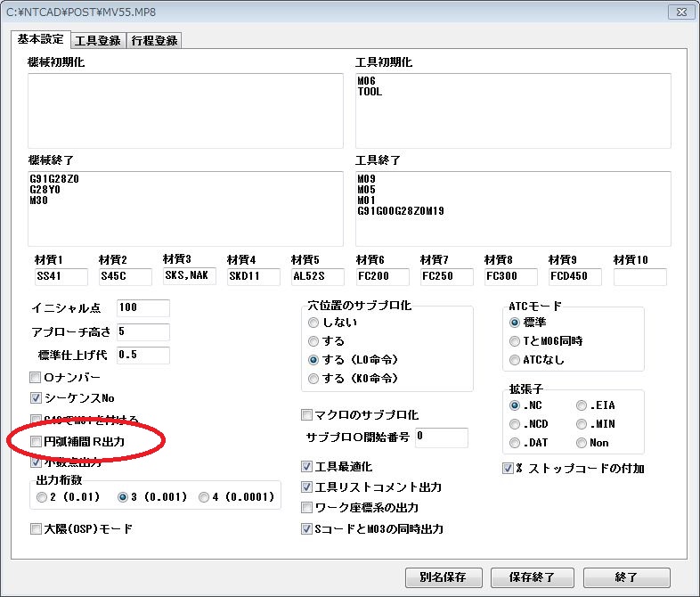Click the empty 材質10 field

coord(640,277)
